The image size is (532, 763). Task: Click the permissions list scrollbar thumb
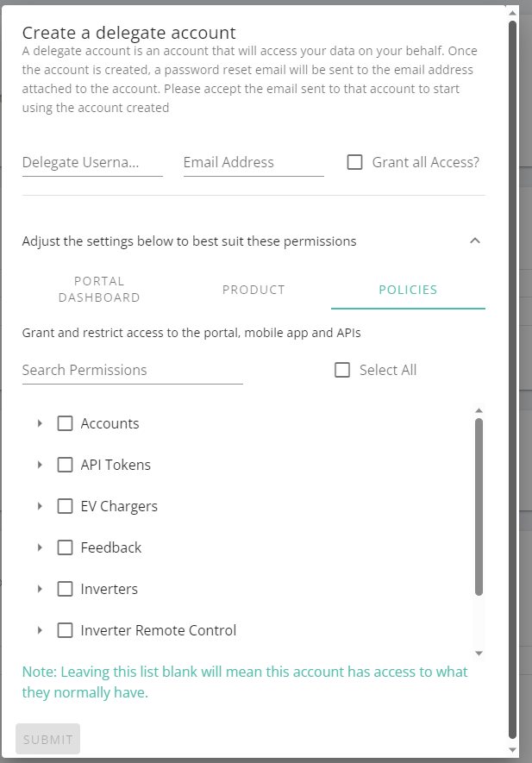coord(479,507)
